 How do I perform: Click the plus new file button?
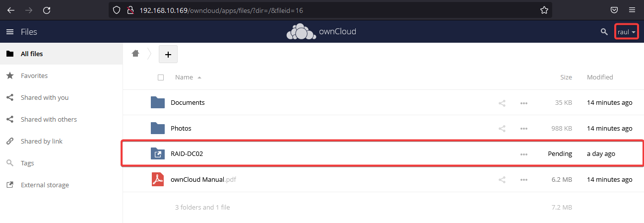point(168,55)
